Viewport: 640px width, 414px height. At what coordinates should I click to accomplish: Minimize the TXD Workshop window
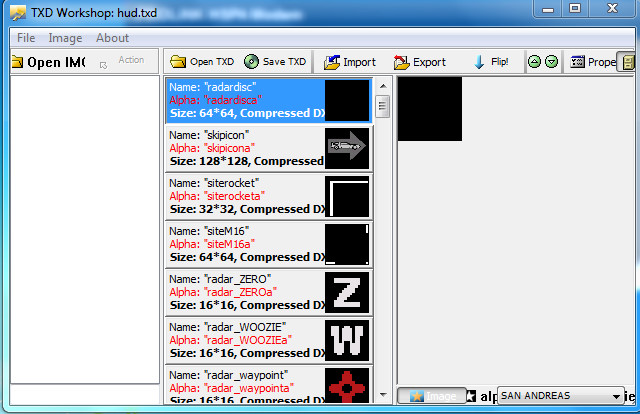tap(548, 8)
